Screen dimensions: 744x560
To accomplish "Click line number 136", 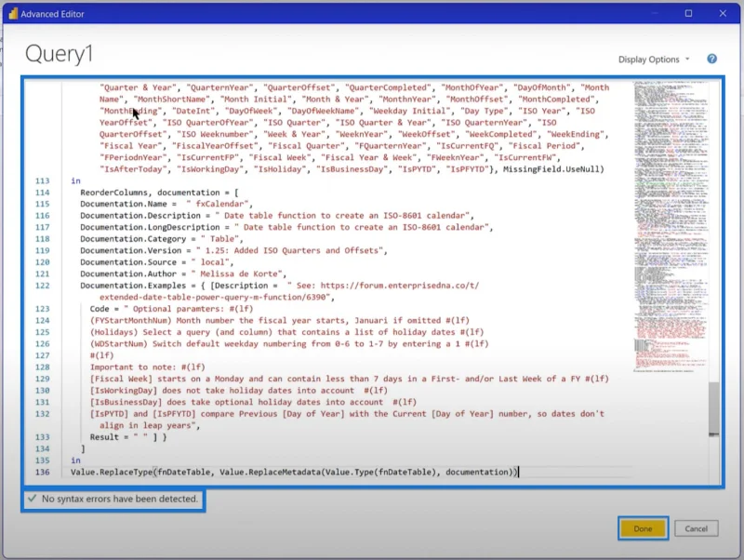I will click(x=42, y=472).
